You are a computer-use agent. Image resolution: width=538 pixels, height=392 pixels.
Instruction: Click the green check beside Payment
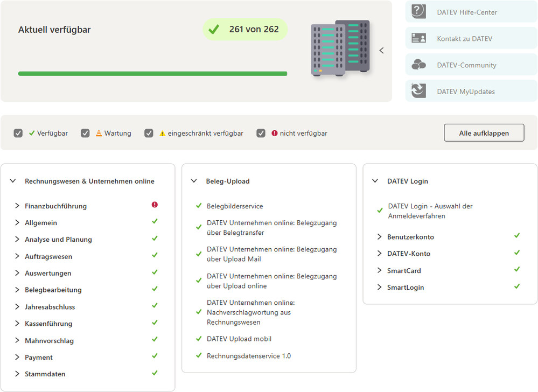point(155,355)
